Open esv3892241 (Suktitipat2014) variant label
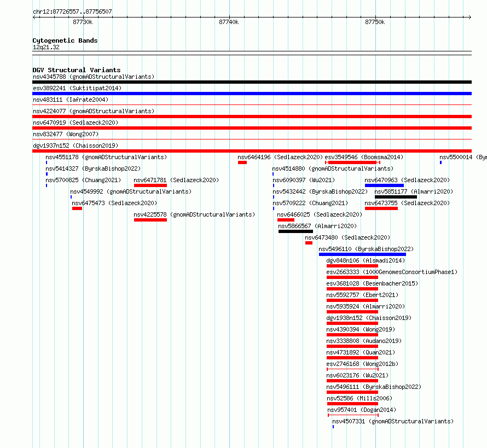The height and width of the screenshot is (448, 487). [x=77, y=88]
